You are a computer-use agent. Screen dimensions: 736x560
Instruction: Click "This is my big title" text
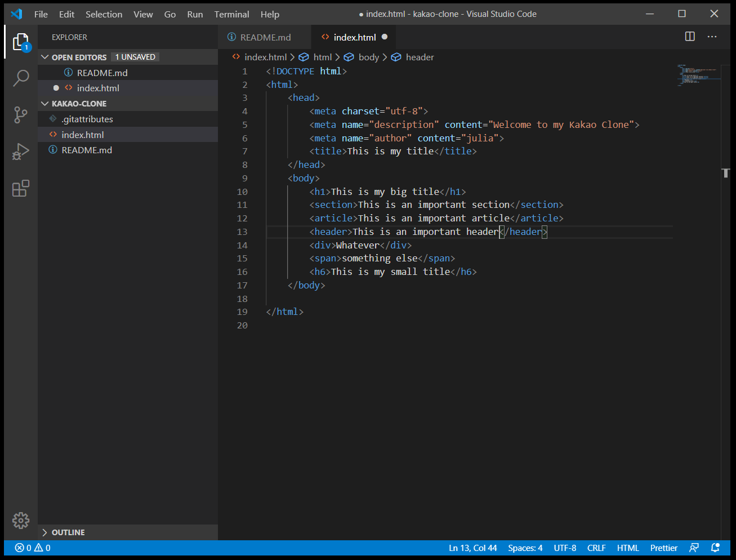[x=385, y=192]
